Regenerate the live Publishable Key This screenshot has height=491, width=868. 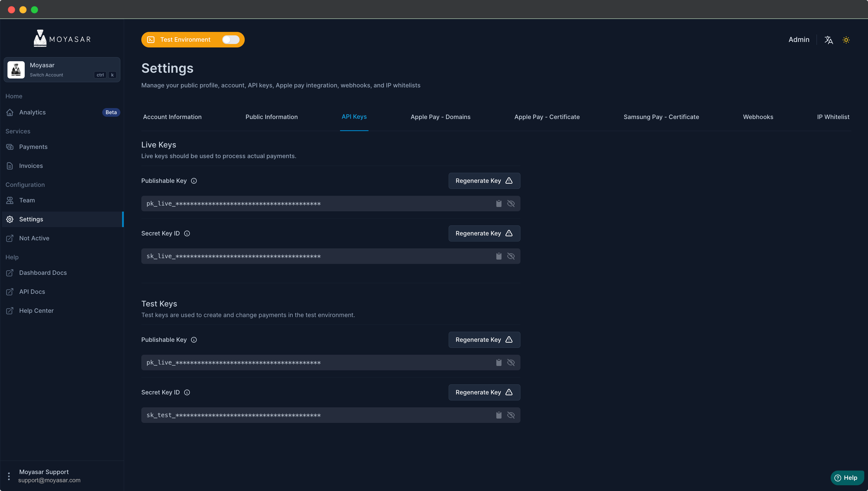click(484, 181)
